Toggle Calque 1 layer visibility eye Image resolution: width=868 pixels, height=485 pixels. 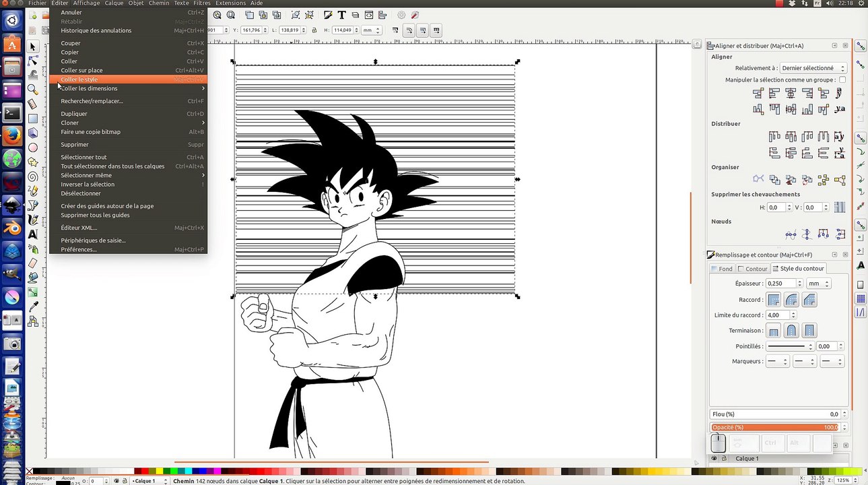(x=714, y=458)
